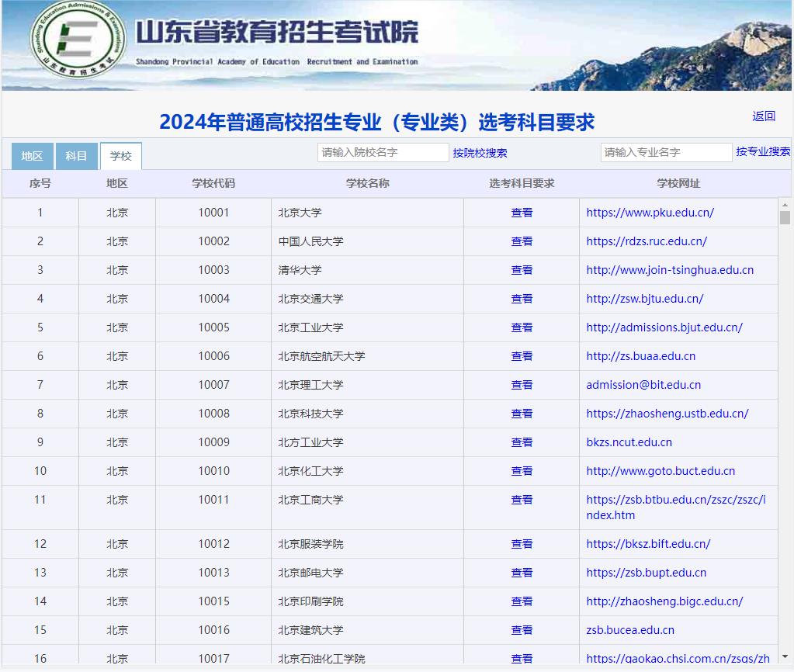Select school code cell 10001
Viewport: 794px width, 672px height.
coord(213,213)
